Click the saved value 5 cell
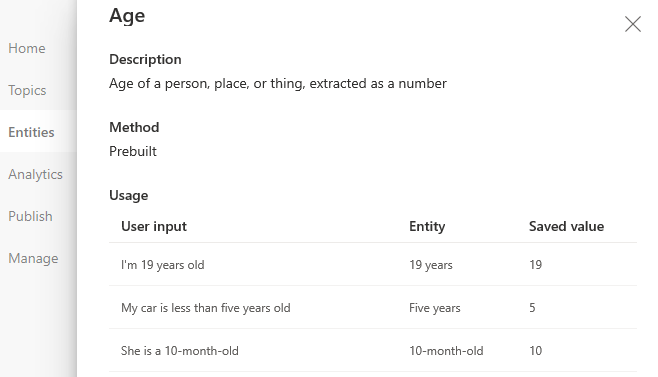658x377 pixels. pos(532,308)
